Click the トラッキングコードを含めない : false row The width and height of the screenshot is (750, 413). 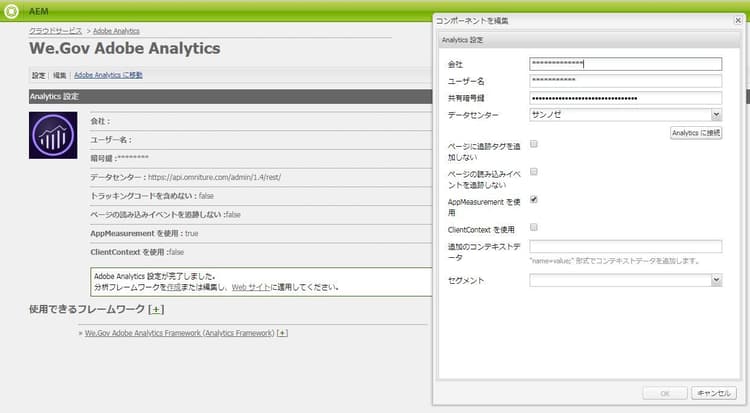click(x=261, y=196)
